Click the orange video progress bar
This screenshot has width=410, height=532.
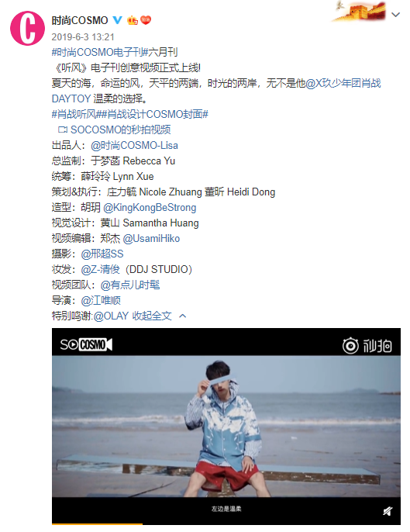[x=97, y=524]
